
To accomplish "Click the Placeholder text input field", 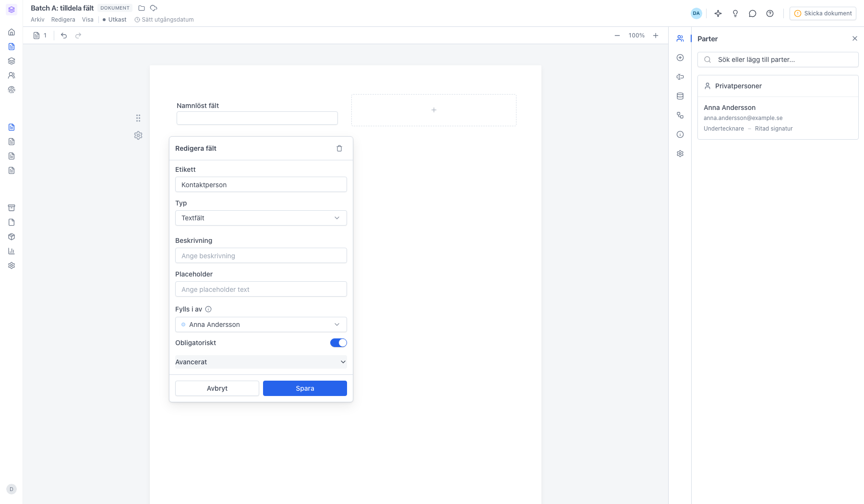I will coord(261,289).
